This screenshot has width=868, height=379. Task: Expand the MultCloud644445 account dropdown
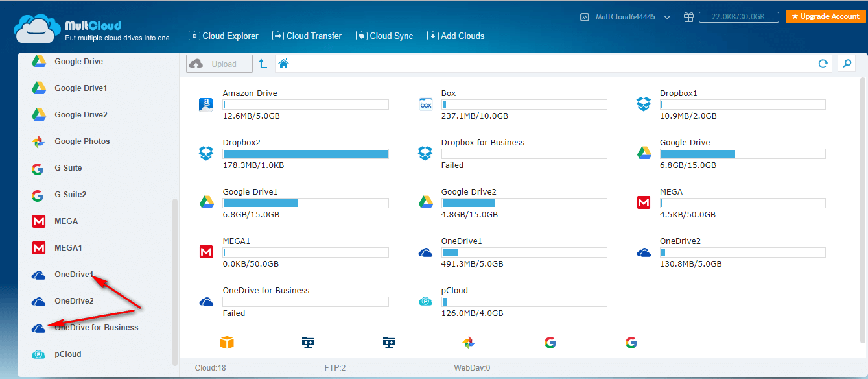click(x=667, y=18)
